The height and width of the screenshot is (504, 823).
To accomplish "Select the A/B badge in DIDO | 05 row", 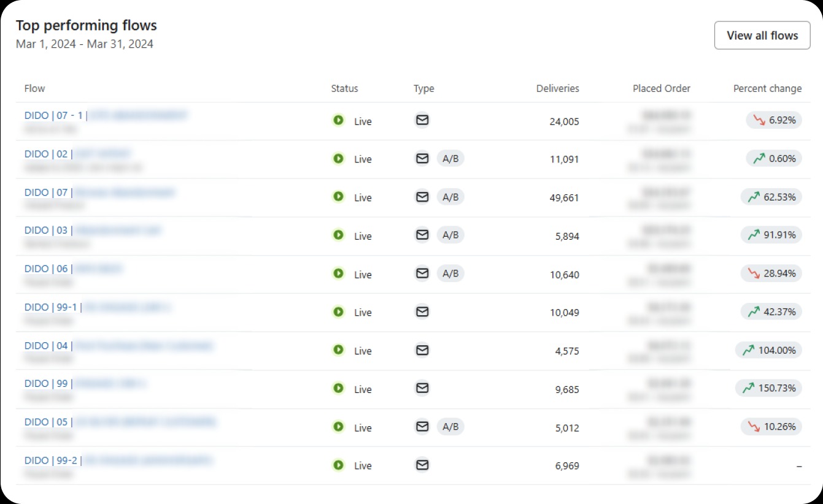I will tap(450, 427).
